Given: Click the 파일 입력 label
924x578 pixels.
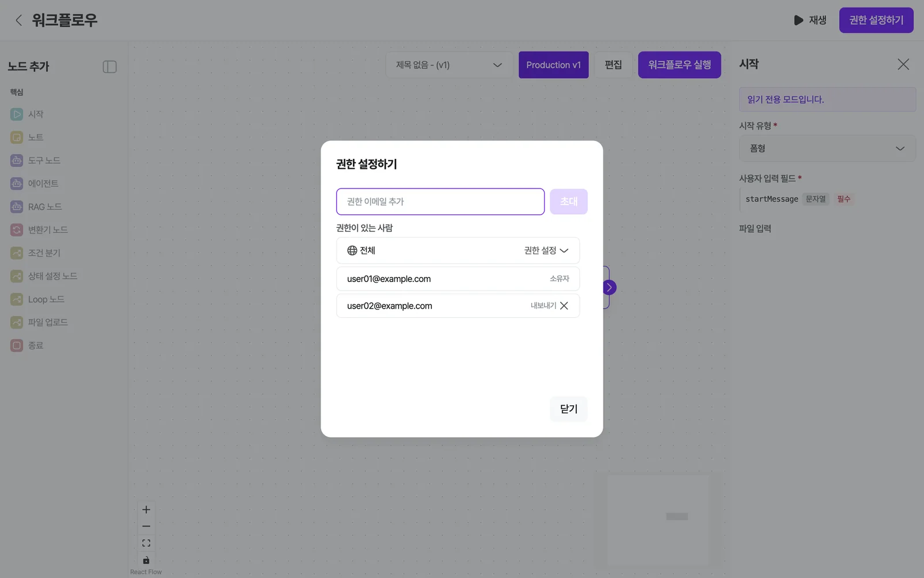Looking at the screenshot, I should click(755, 228).
